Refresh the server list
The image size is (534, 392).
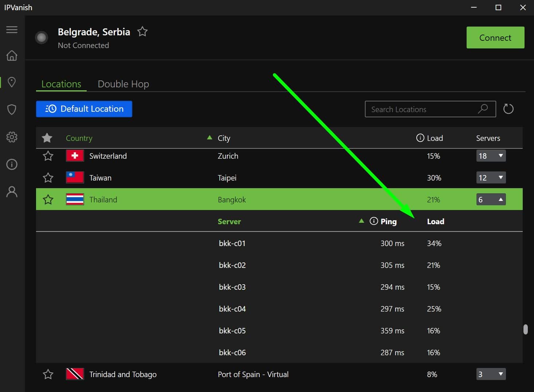click(508, 109)
